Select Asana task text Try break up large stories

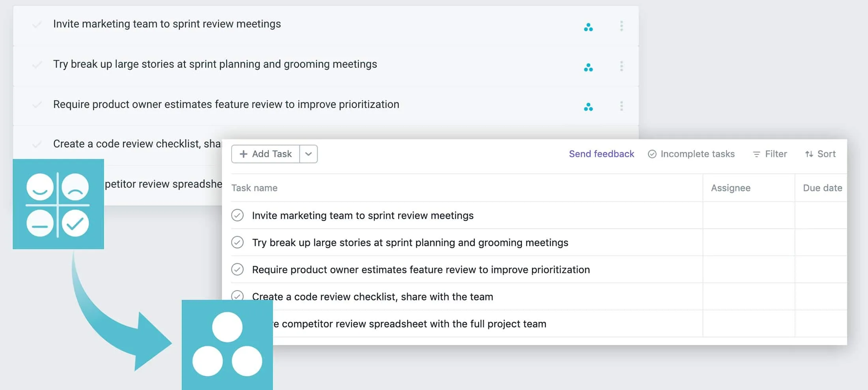click(x=410, y=242)
